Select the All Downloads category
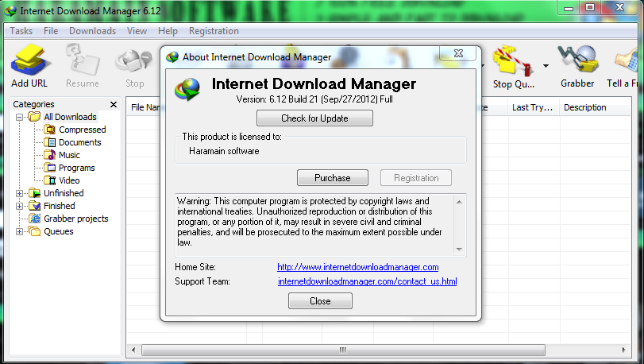This screenshot has width=644, height=364. click(70, 117)
